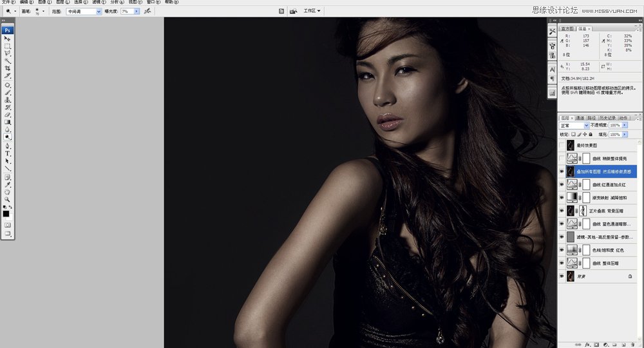Select the Brush tool

tap(7, 92)
